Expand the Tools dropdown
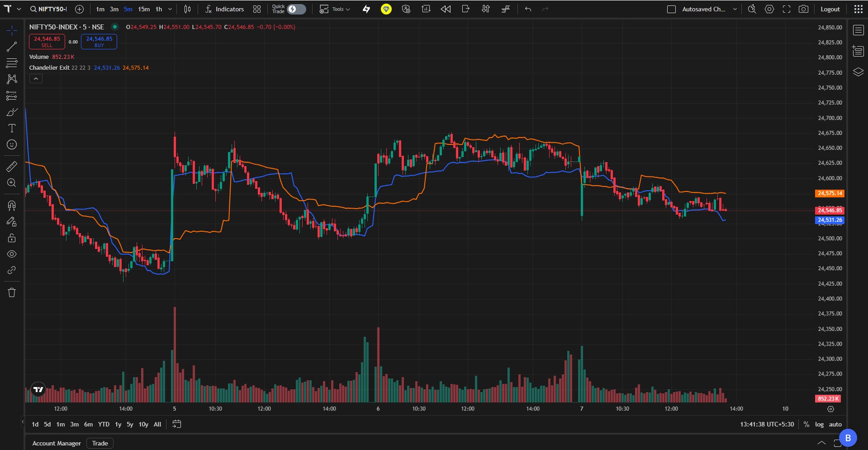868x450 pixels. pos(335,9)
